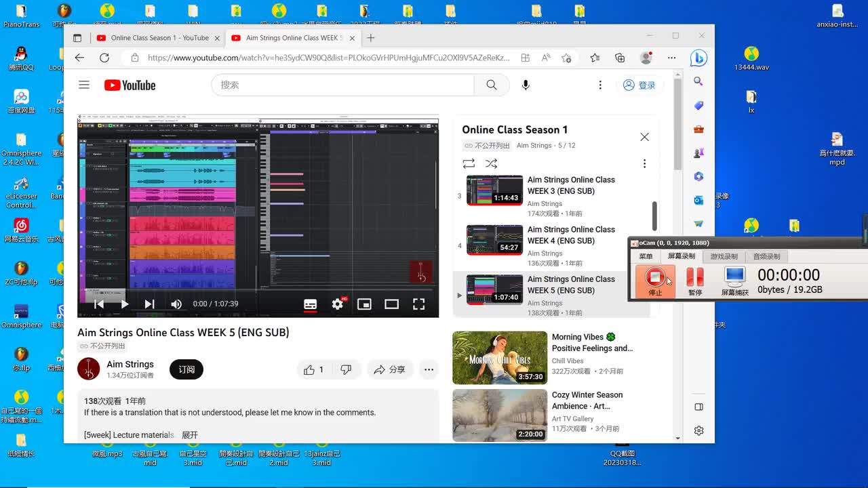Viewport: 868px width, 488px height.
Task: Open YouTube settings three-dot menu beside 登录
Action: (600, 85)
